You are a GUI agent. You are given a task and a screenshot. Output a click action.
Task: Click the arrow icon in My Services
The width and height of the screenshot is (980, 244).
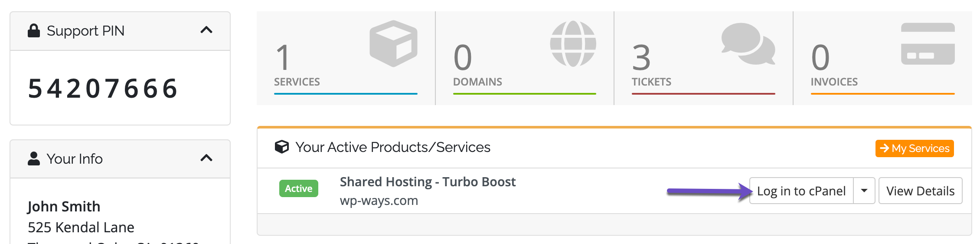[x=885, y=148]
